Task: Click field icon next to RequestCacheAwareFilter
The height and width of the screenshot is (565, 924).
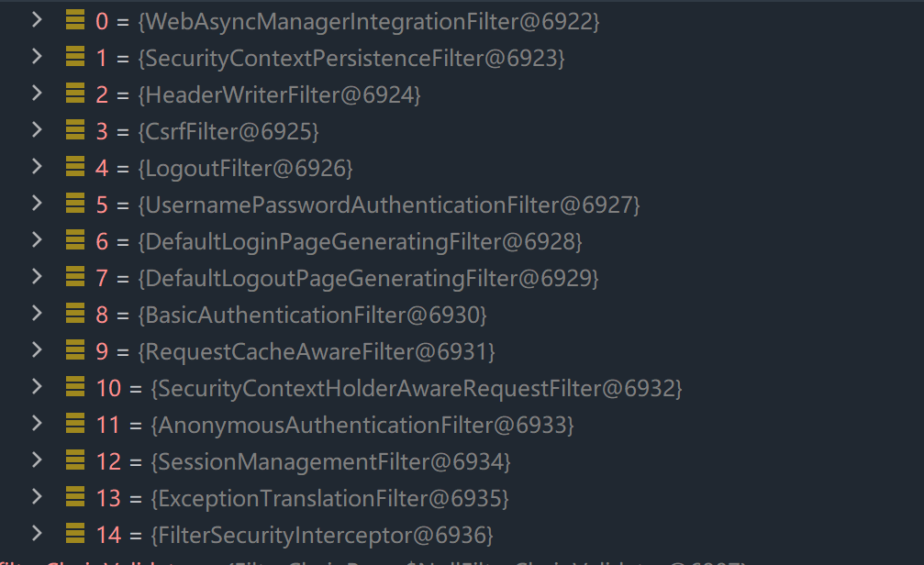Action: tap(74, 350)
